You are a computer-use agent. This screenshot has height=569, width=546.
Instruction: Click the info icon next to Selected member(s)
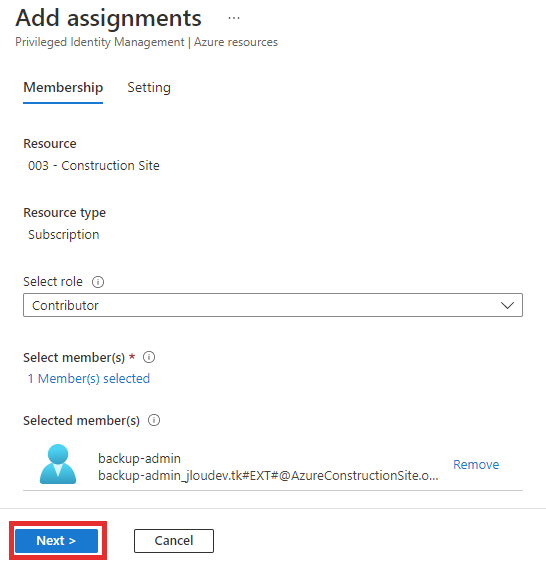point(154,420)
